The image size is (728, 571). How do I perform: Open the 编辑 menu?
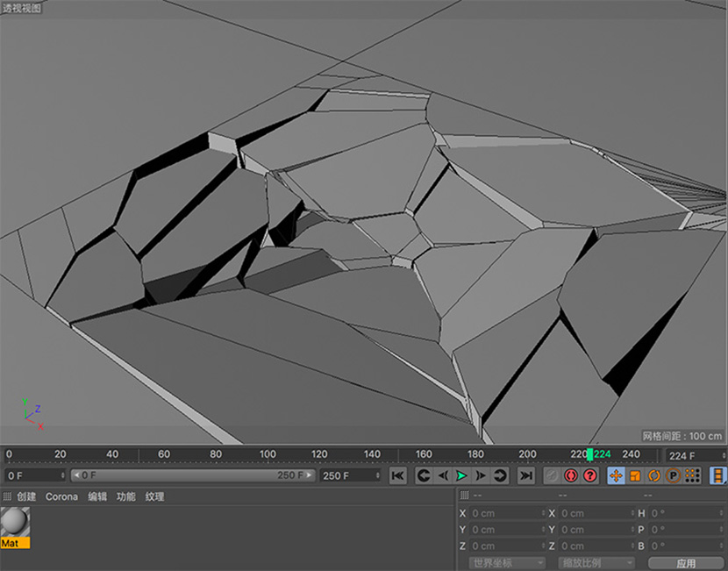pos(97,496)
